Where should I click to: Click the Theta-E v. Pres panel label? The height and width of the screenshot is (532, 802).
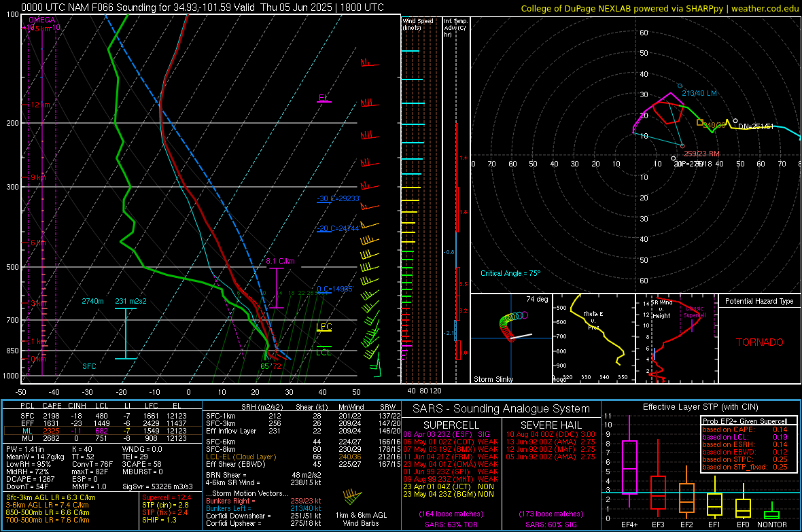[594, 320]
